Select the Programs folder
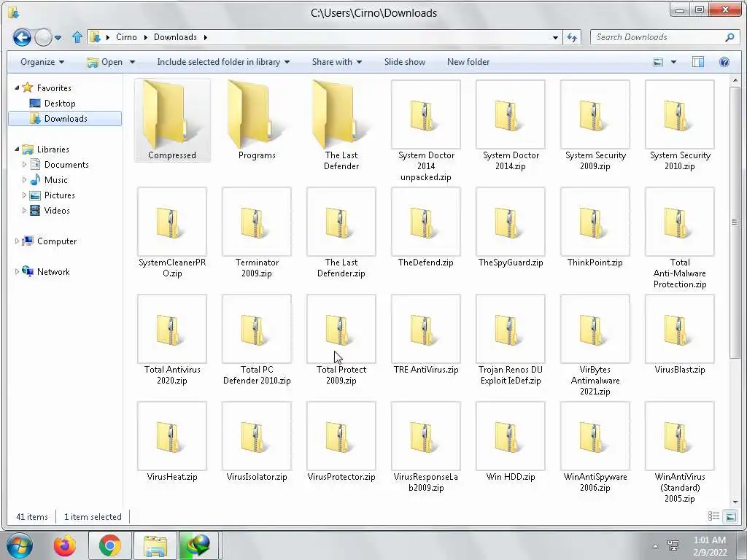This screenshot has width=747, height=560. click(x=257, y=120)
